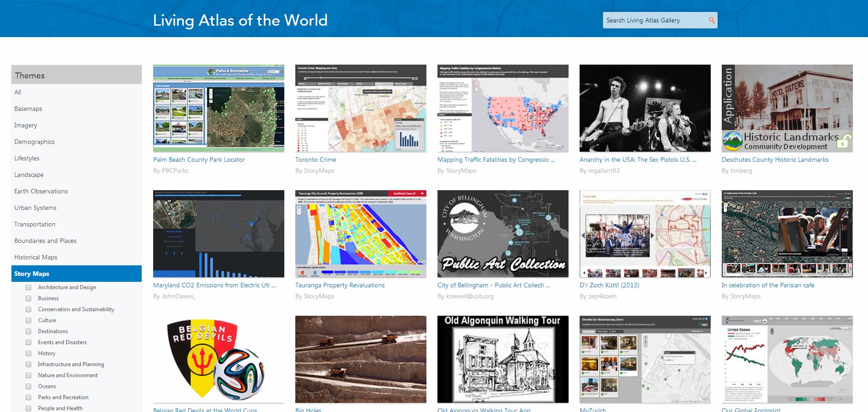The image size is (868, 412).
Task: Click the author name timberg
Action: [x=741, y=170]
